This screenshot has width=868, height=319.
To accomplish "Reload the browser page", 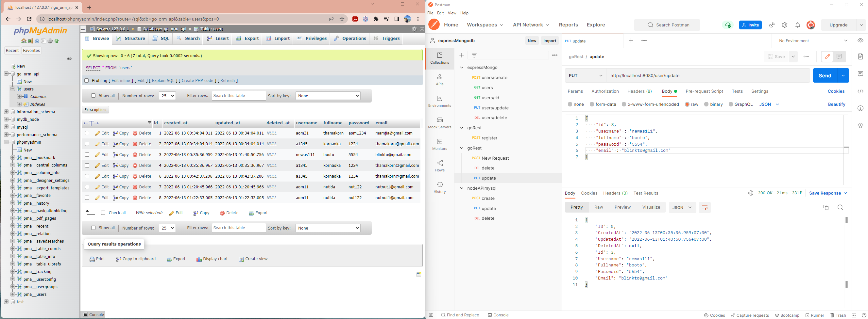I will [29, 19].
